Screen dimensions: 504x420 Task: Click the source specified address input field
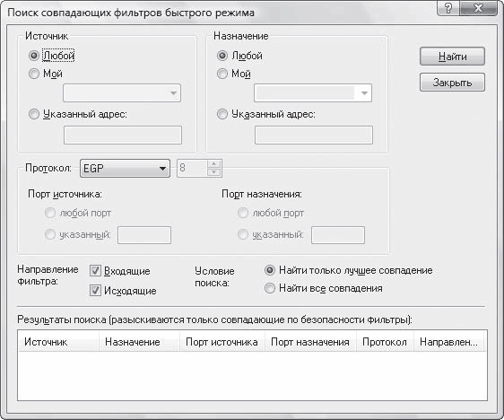coord(123,136)
